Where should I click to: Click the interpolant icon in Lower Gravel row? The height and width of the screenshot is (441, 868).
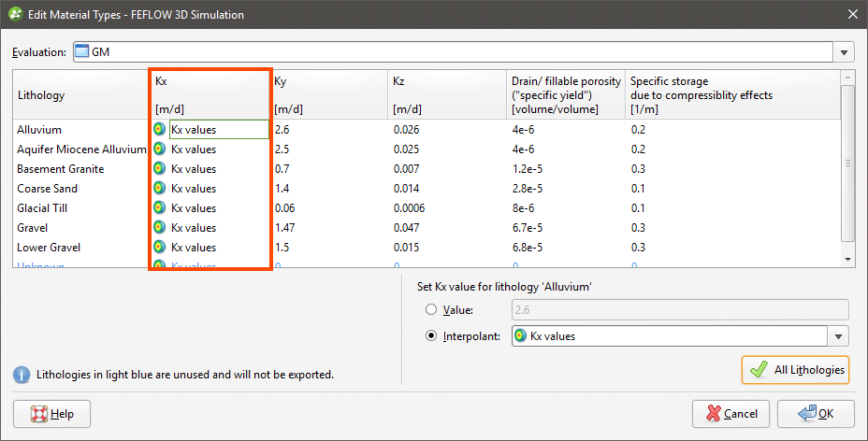click(159, 248)
